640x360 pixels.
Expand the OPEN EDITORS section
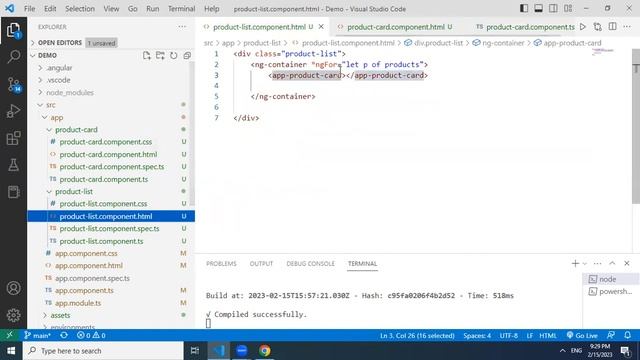click(60, 43)
